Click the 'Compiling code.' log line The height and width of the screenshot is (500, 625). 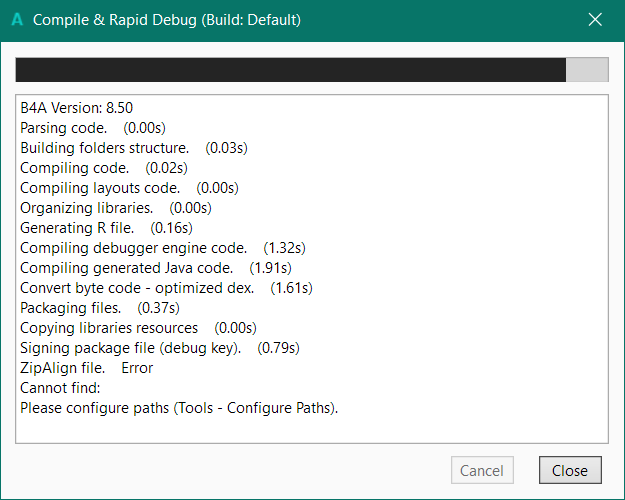point(74,168)
